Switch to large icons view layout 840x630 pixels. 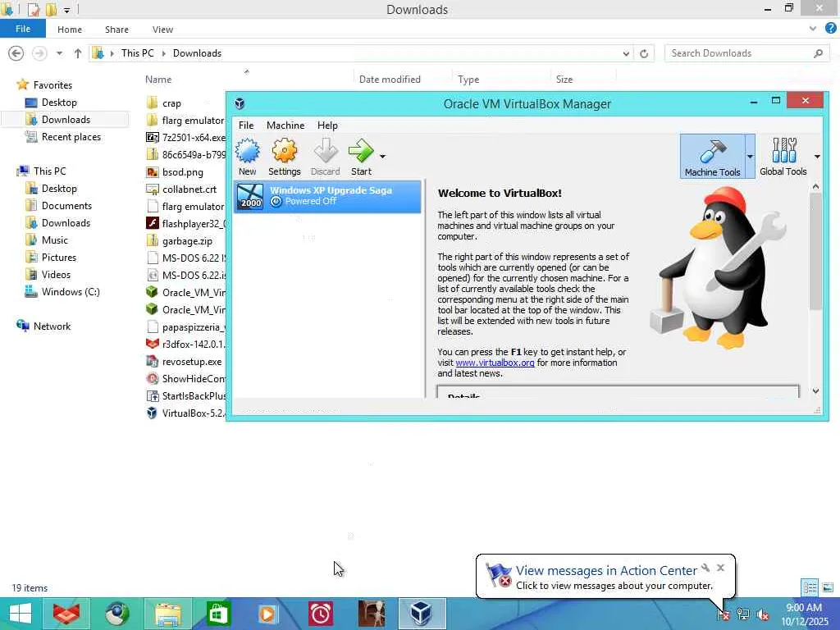(x=828, y=587)
